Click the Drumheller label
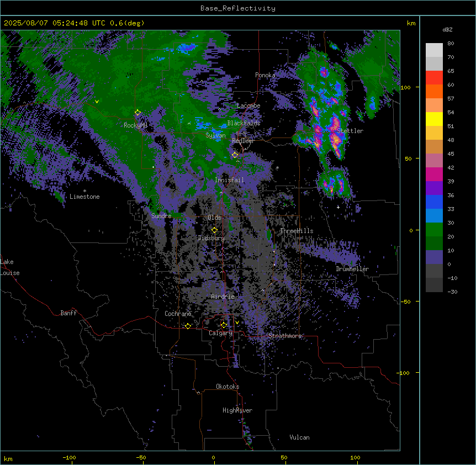Image resolution: width=476 pixels, height=465 pixels. (x=352, y=269)
